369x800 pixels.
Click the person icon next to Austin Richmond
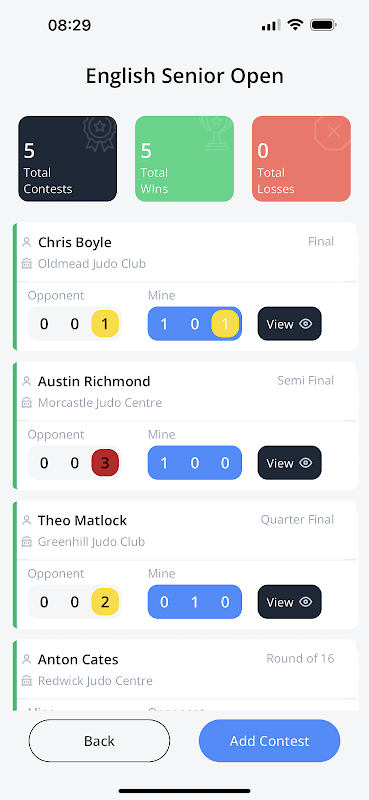pyautogui.click(x=27, y=381)
